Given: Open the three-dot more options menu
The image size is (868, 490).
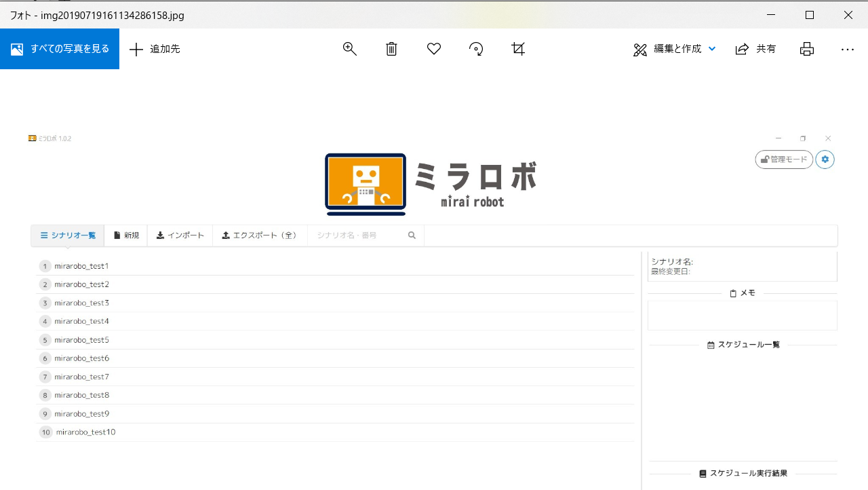Looking at the screenshot, I should 847,49.
